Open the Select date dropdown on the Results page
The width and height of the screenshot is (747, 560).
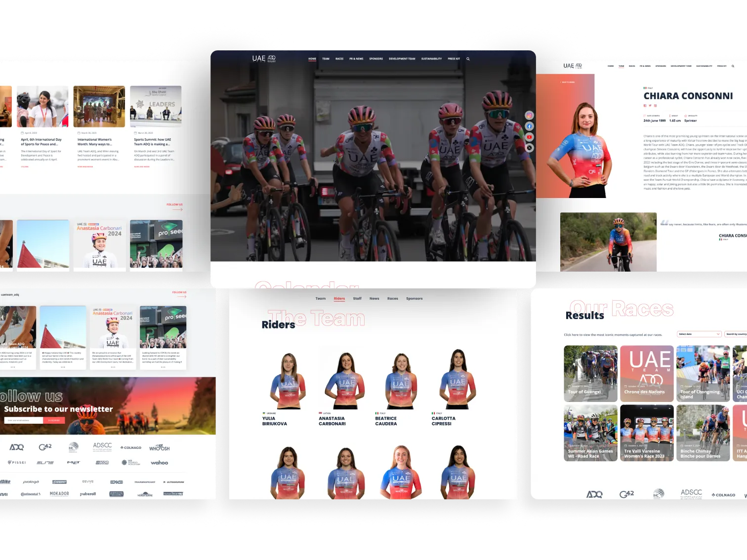point(699,334)
